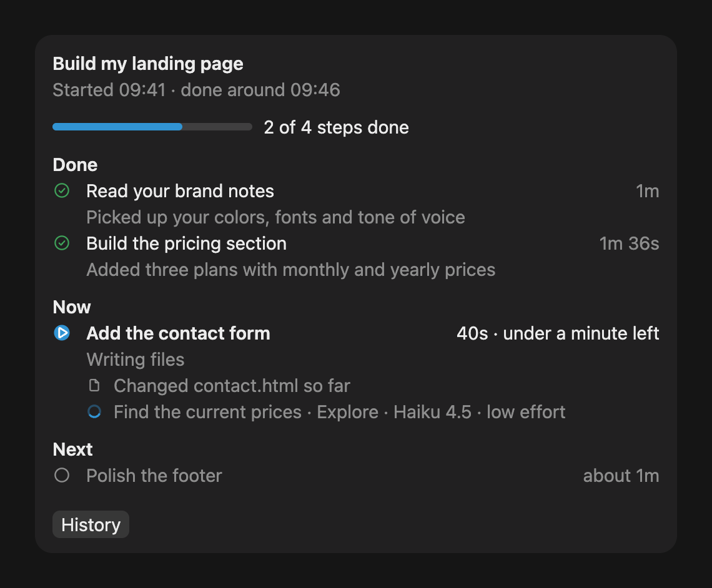Click the 2 of 4 steps done label

336,127
